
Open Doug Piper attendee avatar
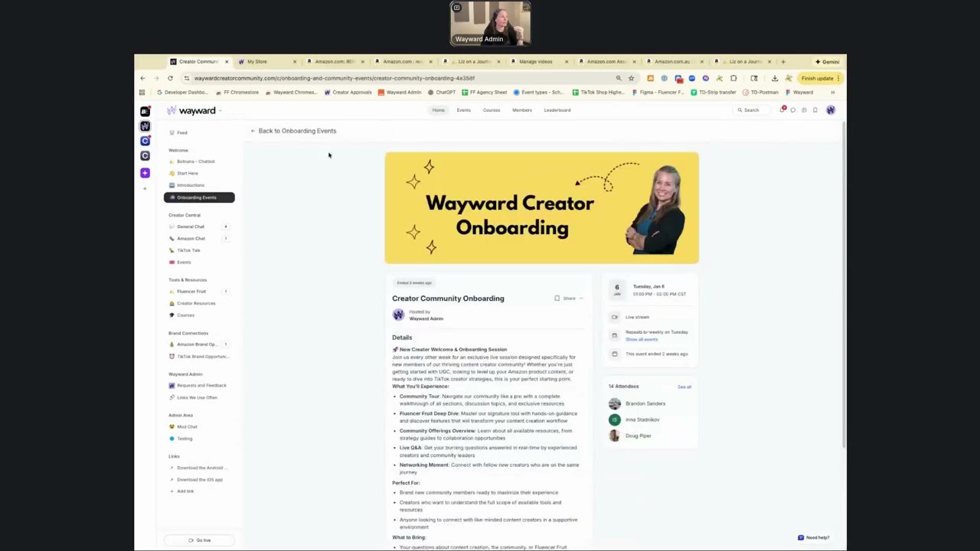tap(614, 436)
